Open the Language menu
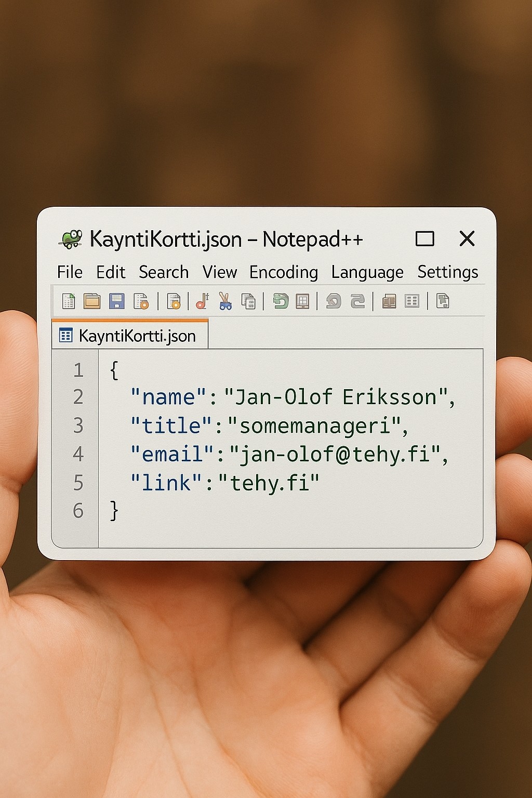Screen dimensions: 532x798 pos(367,272)
